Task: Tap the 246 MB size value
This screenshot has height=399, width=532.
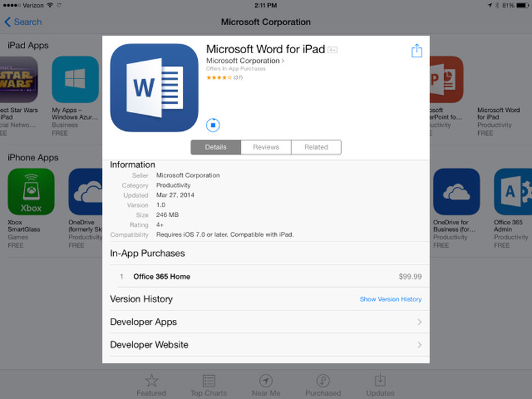Action: click(167, 215)
